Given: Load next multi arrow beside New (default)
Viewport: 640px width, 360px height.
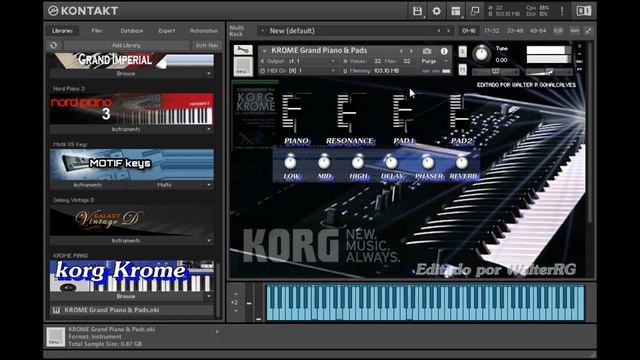Looking at the screenshot, I should (x=448, y=31).
